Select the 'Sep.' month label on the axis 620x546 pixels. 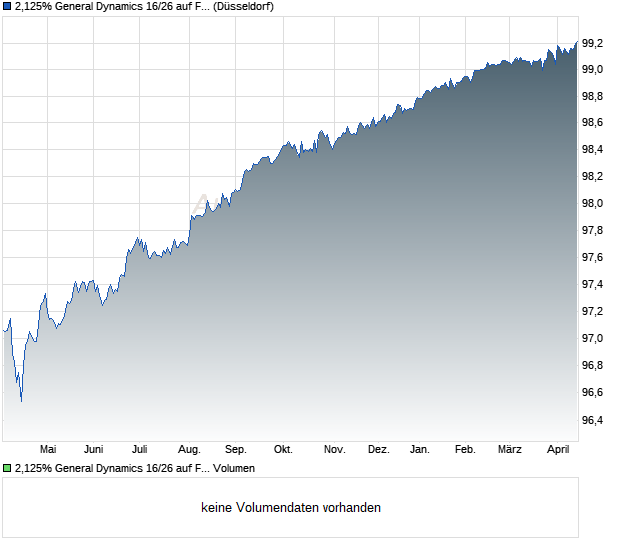236,449
